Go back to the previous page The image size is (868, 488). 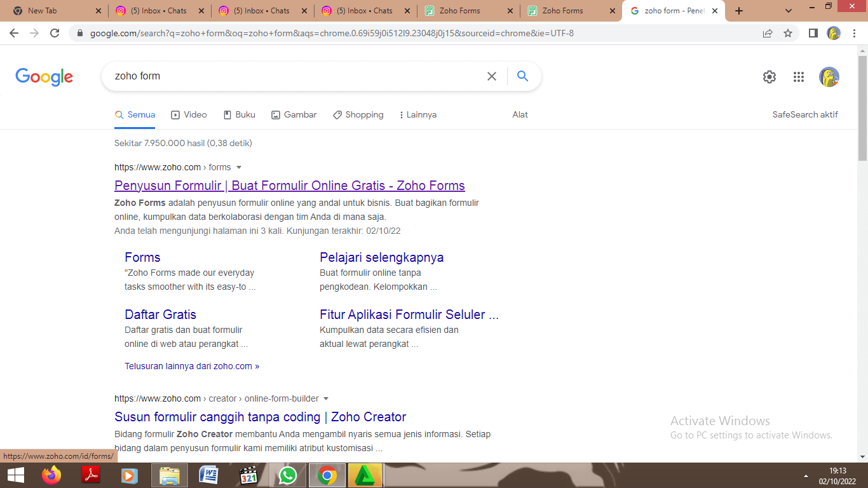[x=14, y=33]
